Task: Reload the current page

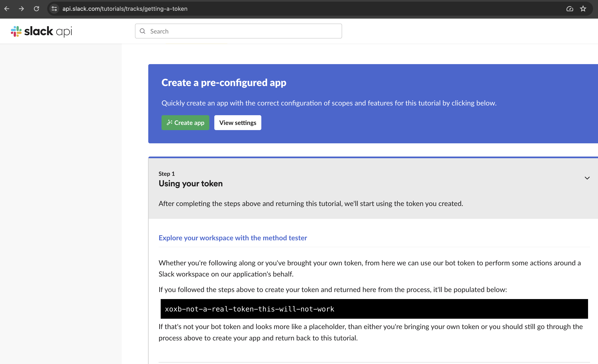Action: pyautogui.click(x=36, y=9)
